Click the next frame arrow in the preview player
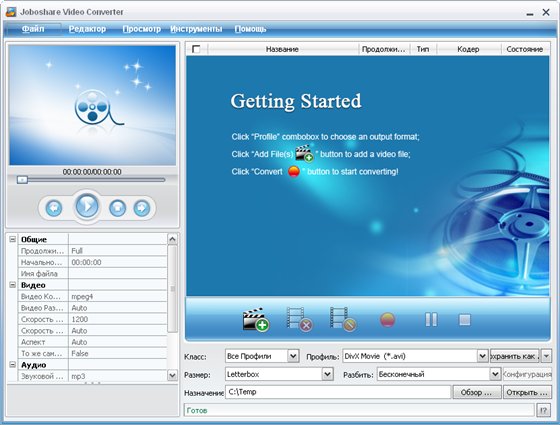The height and width of the screenshot is (425, 560). (x=142, y=208)
